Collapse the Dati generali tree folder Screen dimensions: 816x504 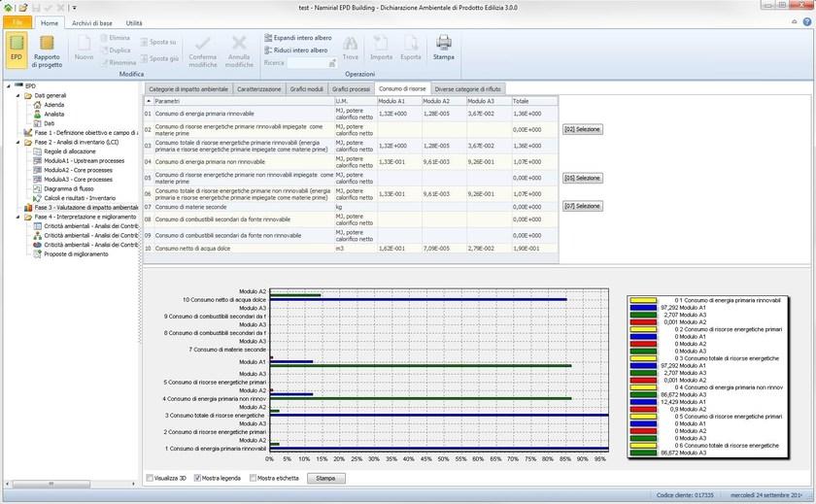[17, 96]
